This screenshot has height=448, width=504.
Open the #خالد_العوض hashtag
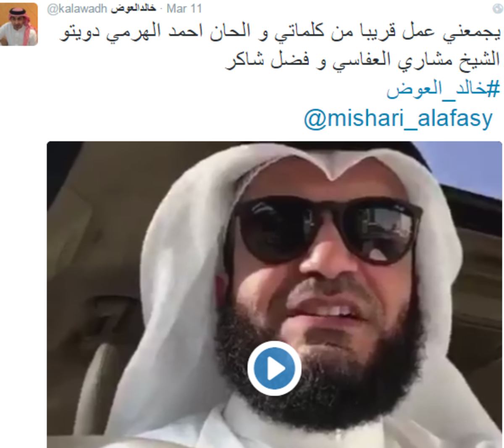(x=443, y=89)
